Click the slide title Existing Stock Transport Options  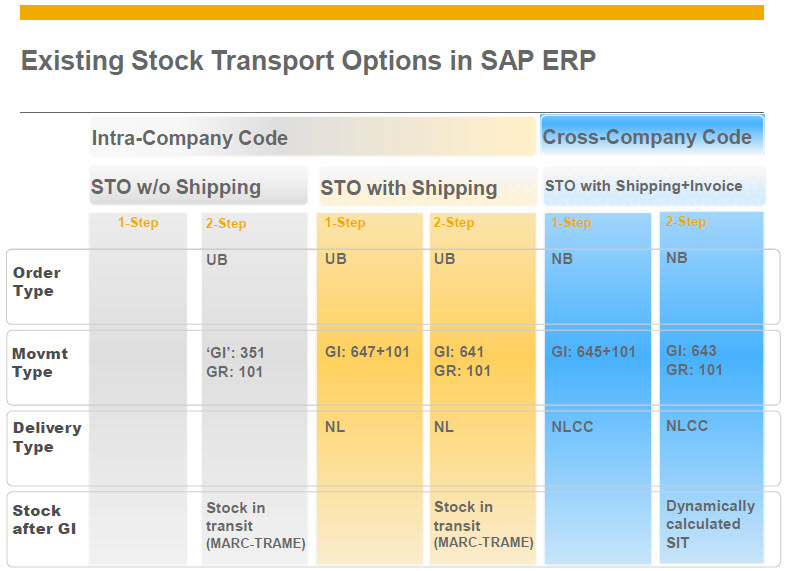(x=308, y=61)
